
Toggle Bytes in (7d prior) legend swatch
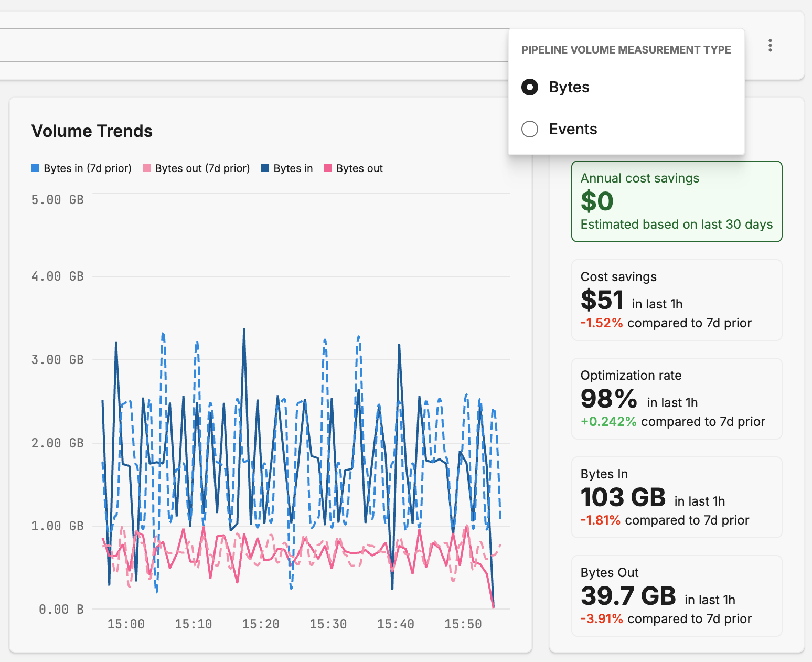tap(35, 168)
